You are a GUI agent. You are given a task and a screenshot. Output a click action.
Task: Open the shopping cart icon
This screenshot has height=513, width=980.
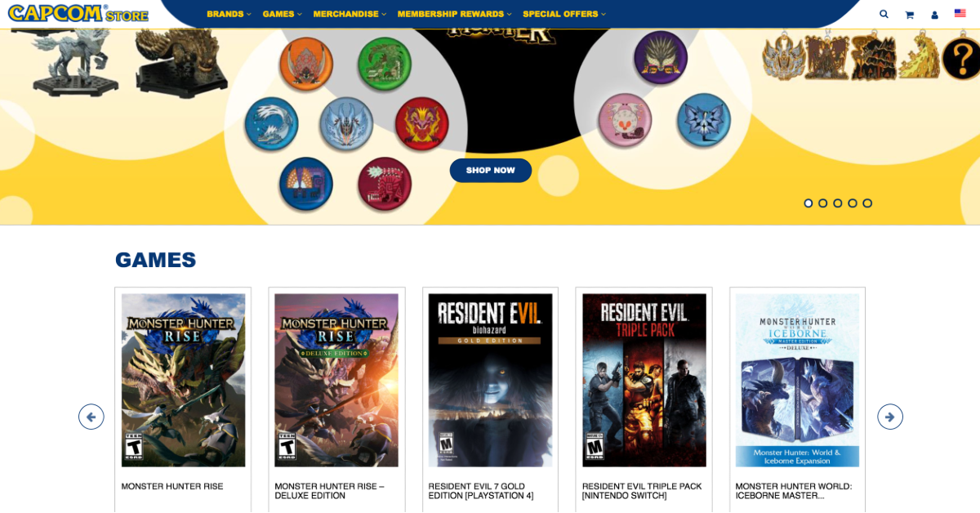point(909,14)
